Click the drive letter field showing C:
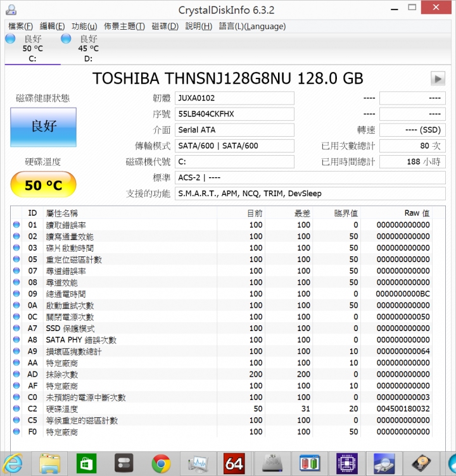The width and height of the screenshot is (456, 476). pos(234,162)
